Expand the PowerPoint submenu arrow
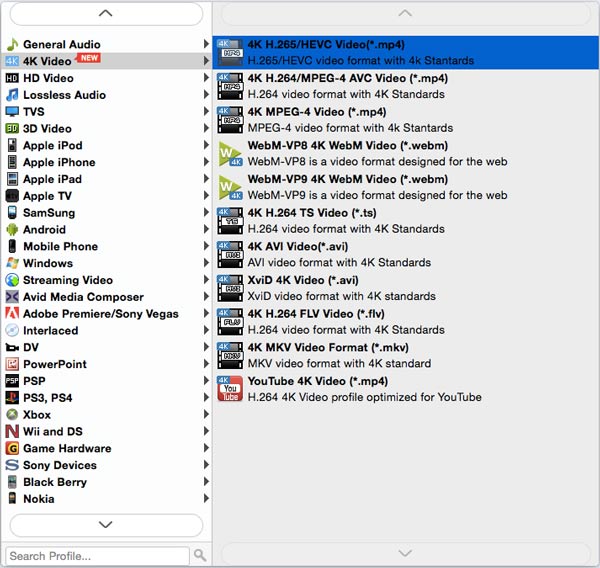This screenshot has height=568, width=600. (206, 364)
